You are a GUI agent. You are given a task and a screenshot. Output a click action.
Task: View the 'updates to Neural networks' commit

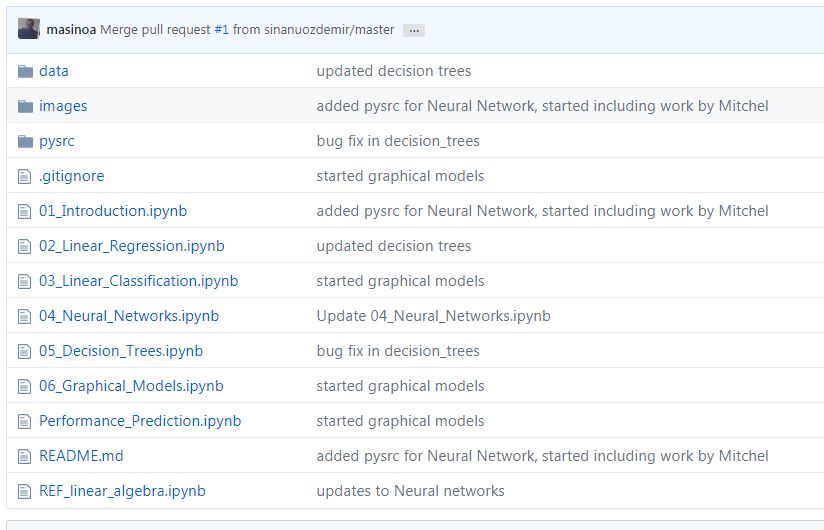click(x=410, y=491)
